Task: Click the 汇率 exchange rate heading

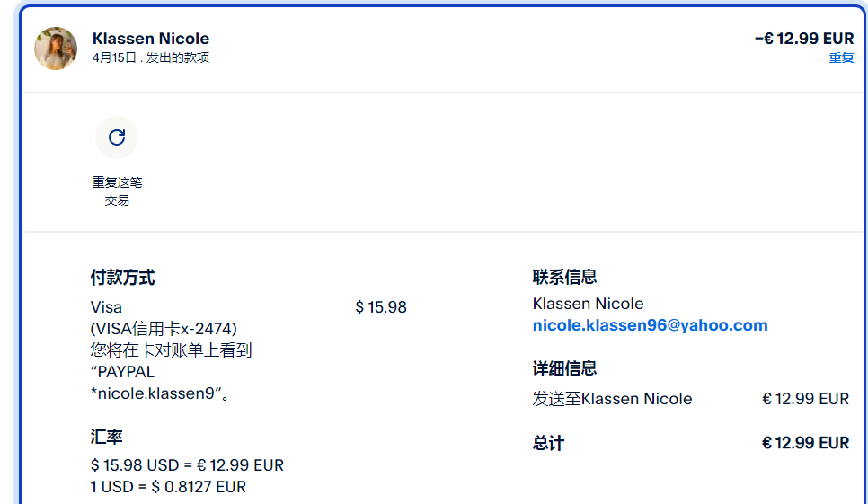Action: coord(107,438)
